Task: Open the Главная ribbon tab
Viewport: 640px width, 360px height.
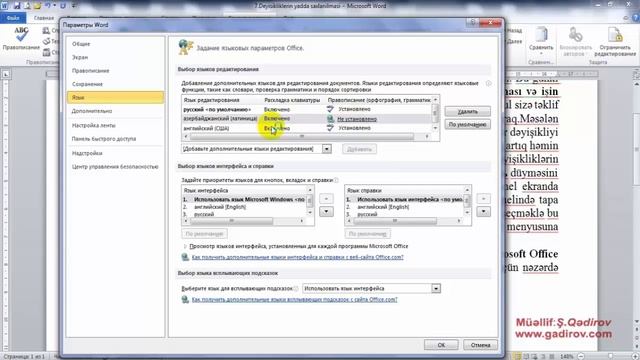Action: coord(44,18)
